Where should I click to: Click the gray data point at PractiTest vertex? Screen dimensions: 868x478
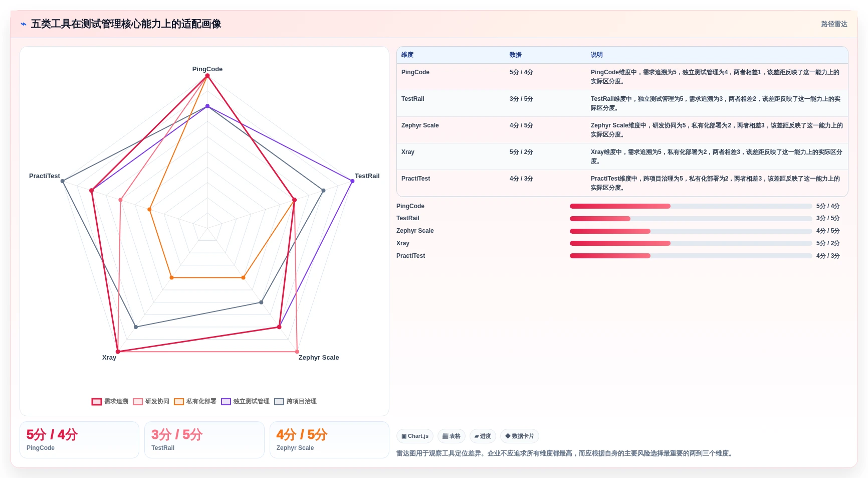pos(63,181)
